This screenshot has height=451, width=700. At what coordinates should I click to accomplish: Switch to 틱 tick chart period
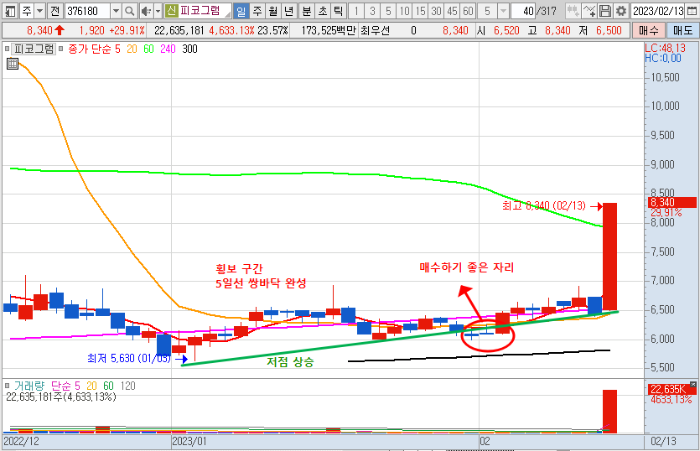[338, 11]
